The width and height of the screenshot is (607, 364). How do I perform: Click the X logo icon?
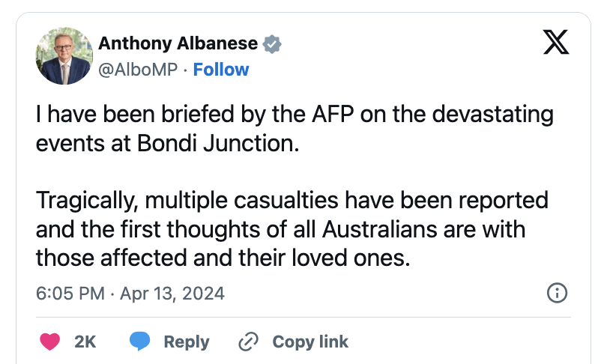(x=555, y=45)
